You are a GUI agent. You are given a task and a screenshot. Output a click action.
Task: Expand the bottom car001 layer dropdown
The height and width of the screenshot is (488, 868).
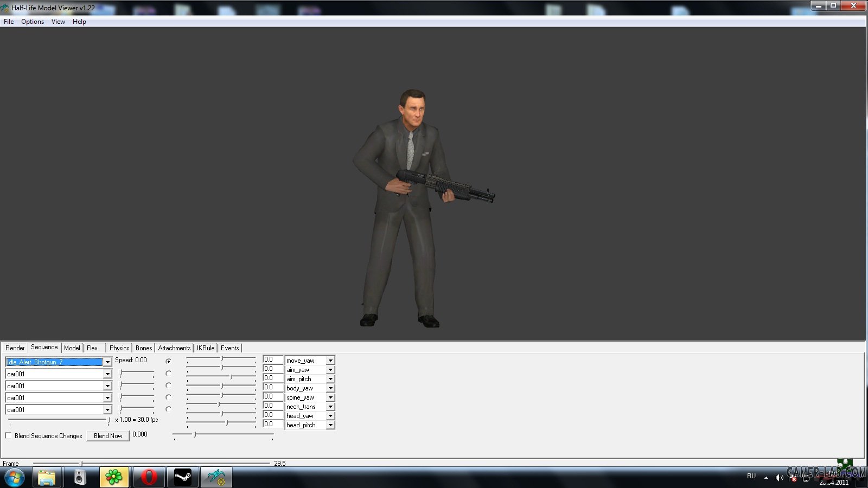tap(107, 410)
